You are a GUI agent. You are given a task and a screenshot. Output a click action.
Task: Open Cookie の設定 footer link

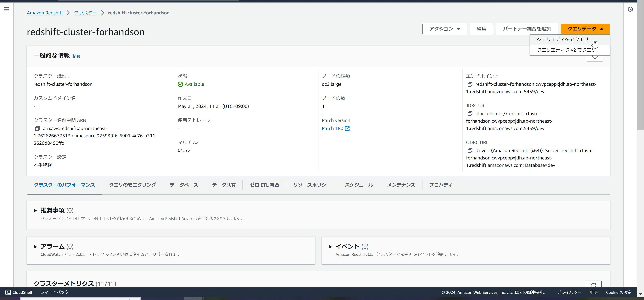(619, 292)
